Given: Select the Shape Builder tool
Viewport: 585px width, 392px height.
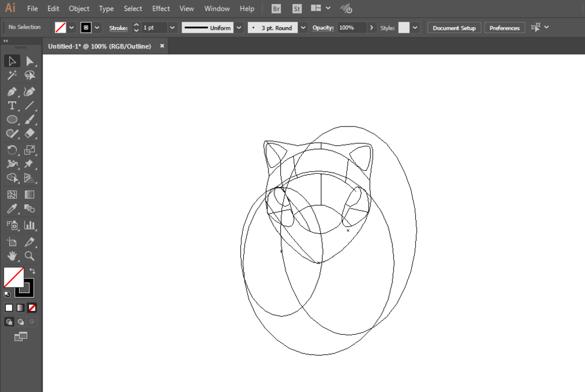Looking at the screenshot, I should click(12, 178).
